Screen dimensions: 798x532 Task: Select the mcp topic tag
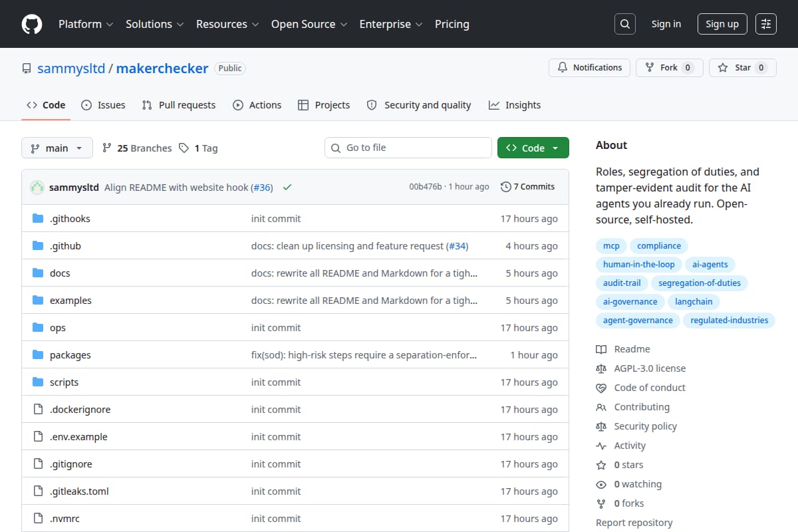click(x=611, y=246)
